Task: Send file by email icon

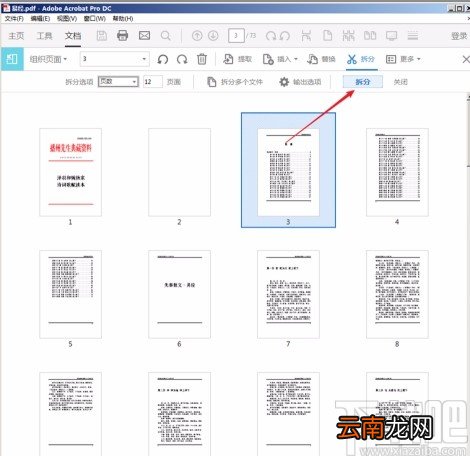Action: pos(144,35)
